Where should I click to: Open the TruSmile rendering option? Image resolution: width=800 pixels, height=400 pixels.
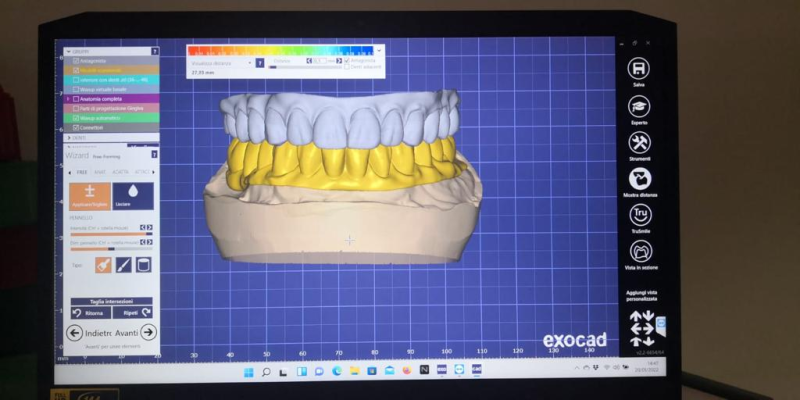[x=638, y=215]
